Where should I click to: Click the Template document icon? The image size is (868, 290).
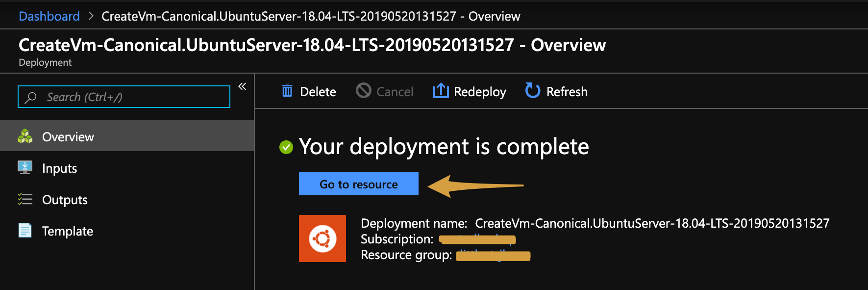coord(25,231)
